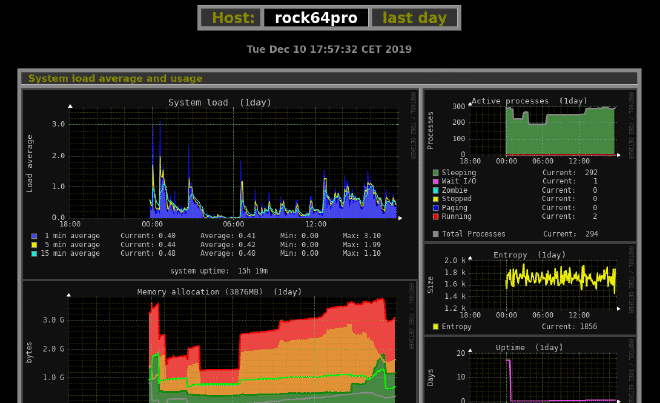Click the 'last day' period label
Image resolution: width=660 pixels, height=403 pixels.
[414, 18]
